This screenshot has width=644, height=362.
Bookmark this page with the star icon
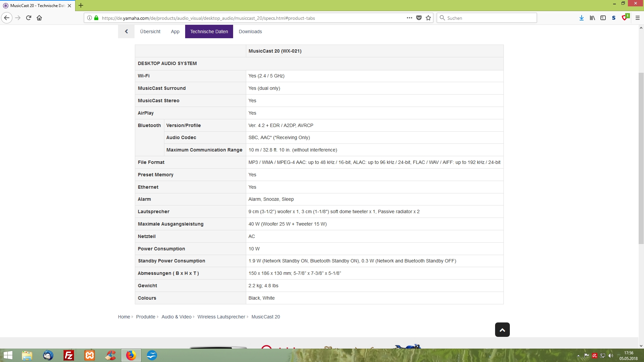tap(428, 18)
